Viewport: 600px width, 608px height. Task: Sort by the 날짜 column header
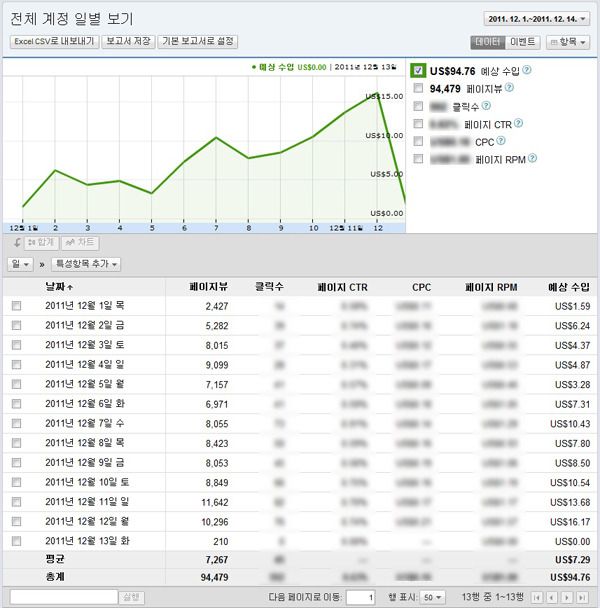59,287
